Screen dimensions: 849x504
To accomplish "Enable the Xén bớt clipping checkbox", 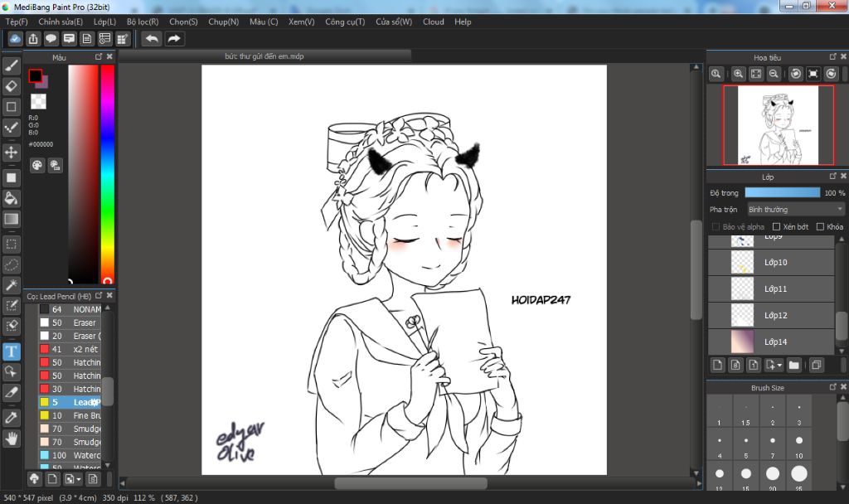I will [x=776, y=227].
